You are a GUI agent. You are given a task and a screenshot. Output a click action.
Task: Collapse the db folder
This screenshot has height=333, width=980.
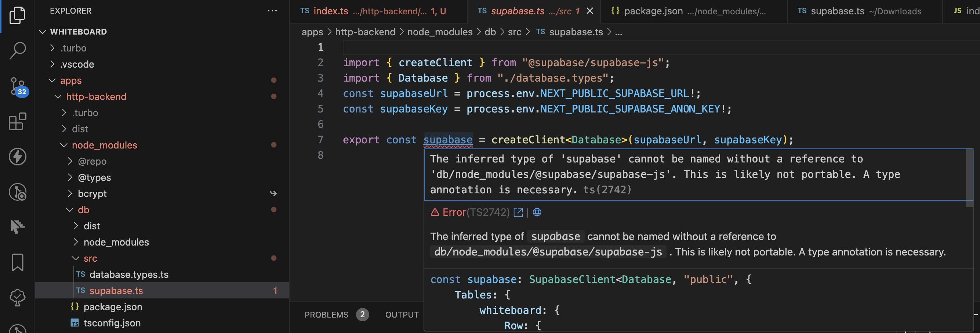(x=70, y=210)
